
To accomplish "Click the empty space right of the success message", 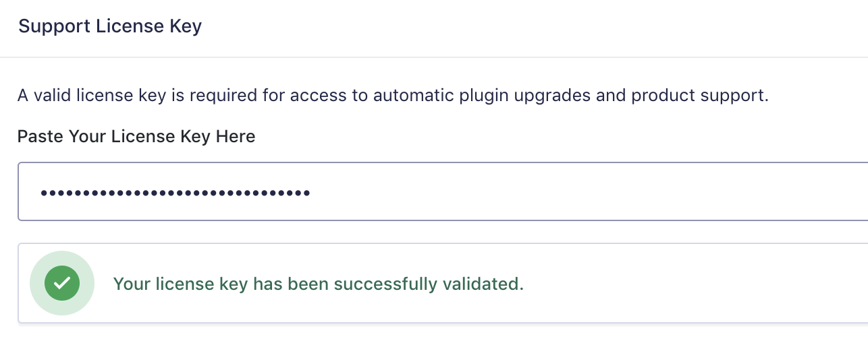I will coord(695,283).
